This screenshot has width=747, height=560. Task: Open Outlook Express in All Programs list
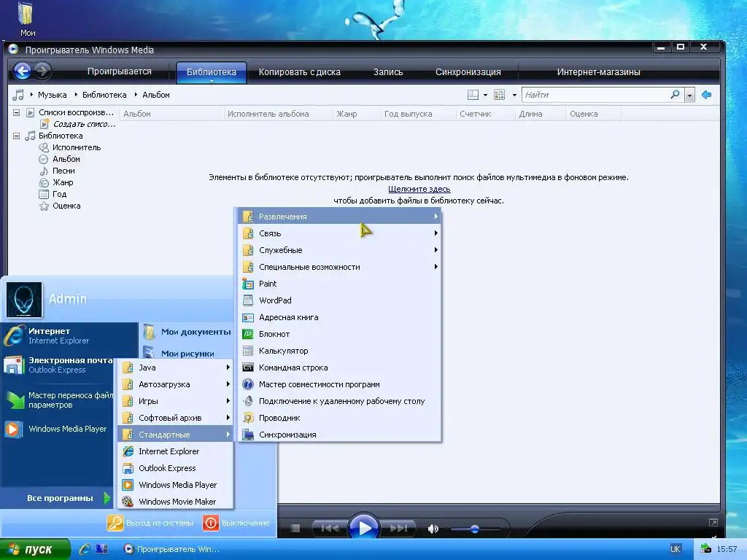(x=175, y=468)
